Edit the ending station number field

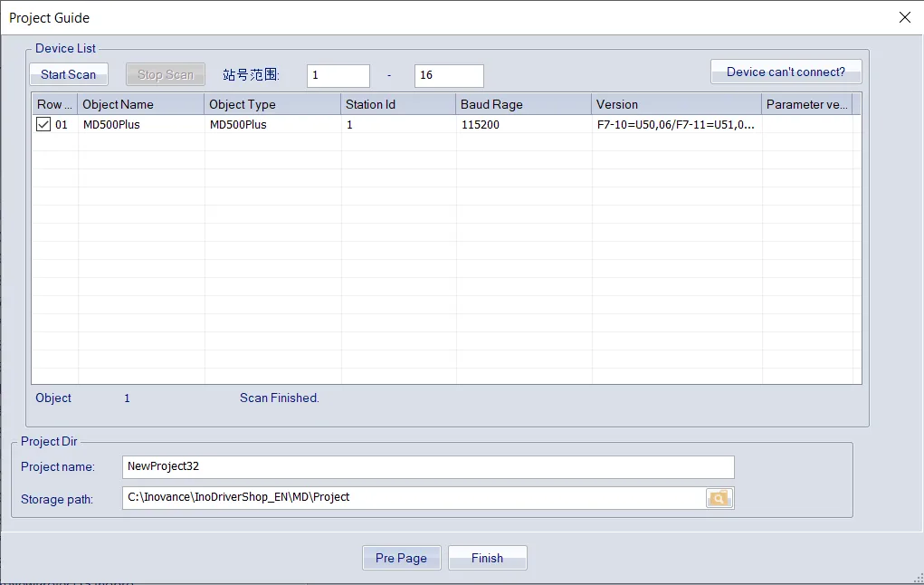click(448, 76)
